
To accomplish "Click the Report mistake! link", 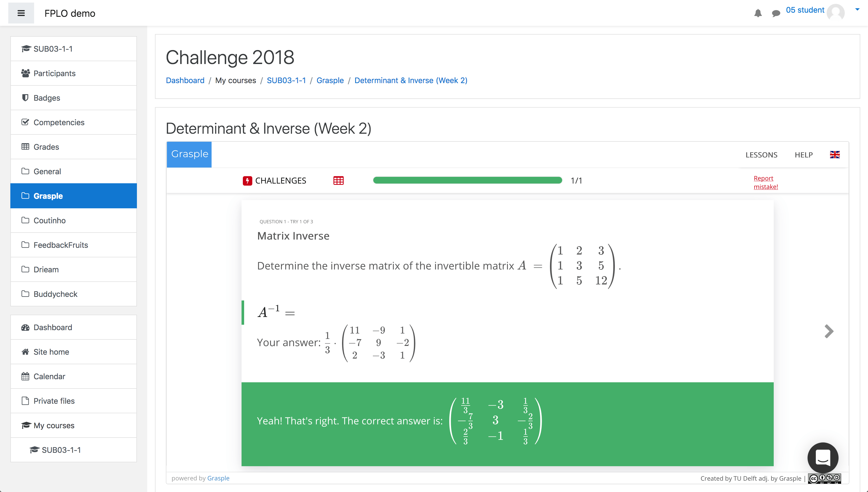I will coord(765,182).
